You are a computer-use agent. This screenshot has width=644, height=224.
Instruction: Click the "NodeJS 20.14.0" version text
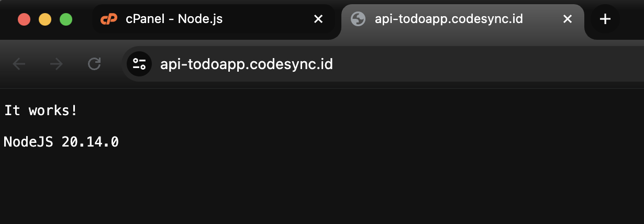point(61,142)
